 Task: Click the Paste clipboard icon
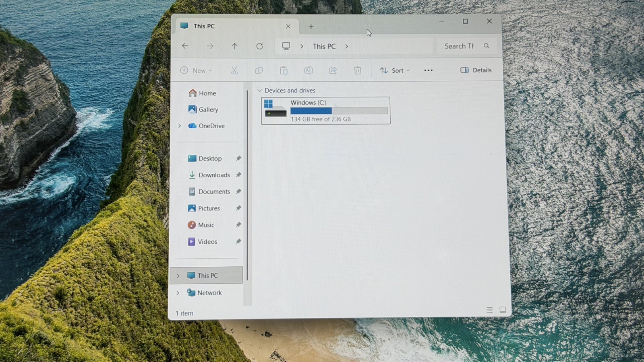pyautogui.click(x=284, y=70)
